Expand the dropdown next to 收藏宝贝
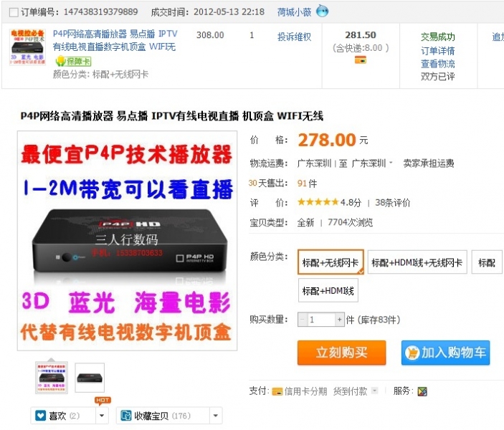This screenshot has height=430, width=504. click(216, 416)
